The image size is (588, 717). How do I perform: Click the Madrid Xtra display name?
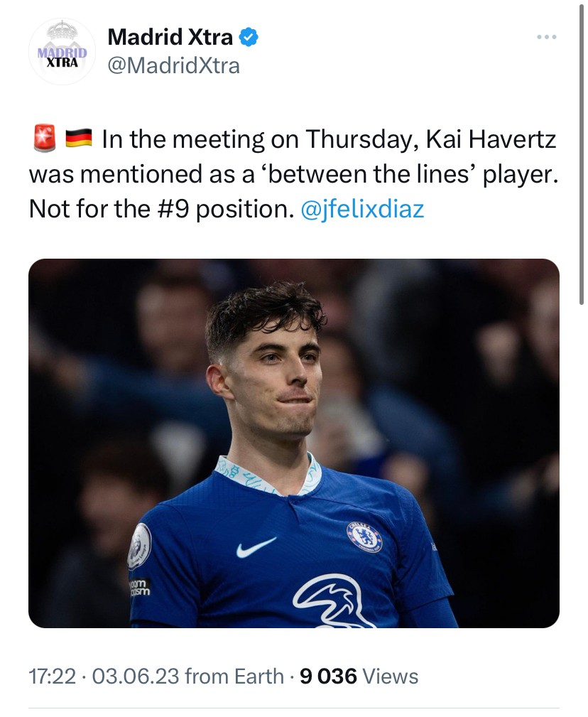(169, 37)
